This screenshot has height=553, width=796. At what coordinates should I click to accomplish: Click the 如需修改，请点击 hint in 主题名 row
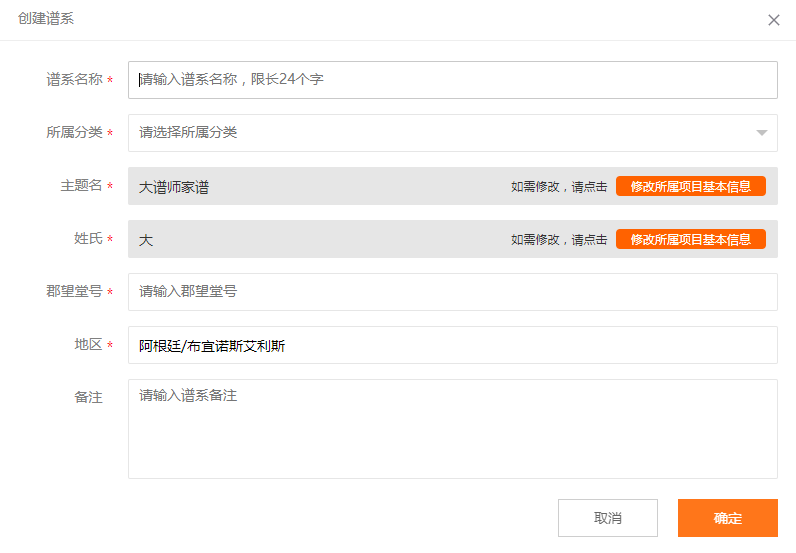coord(558,187)
